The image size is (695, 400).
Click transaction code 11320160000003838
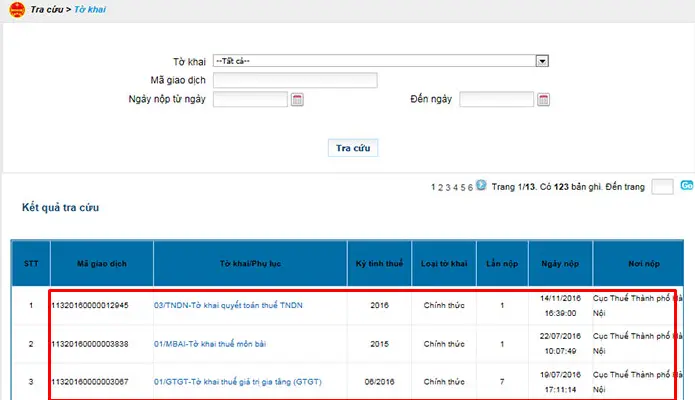[90, 344]
